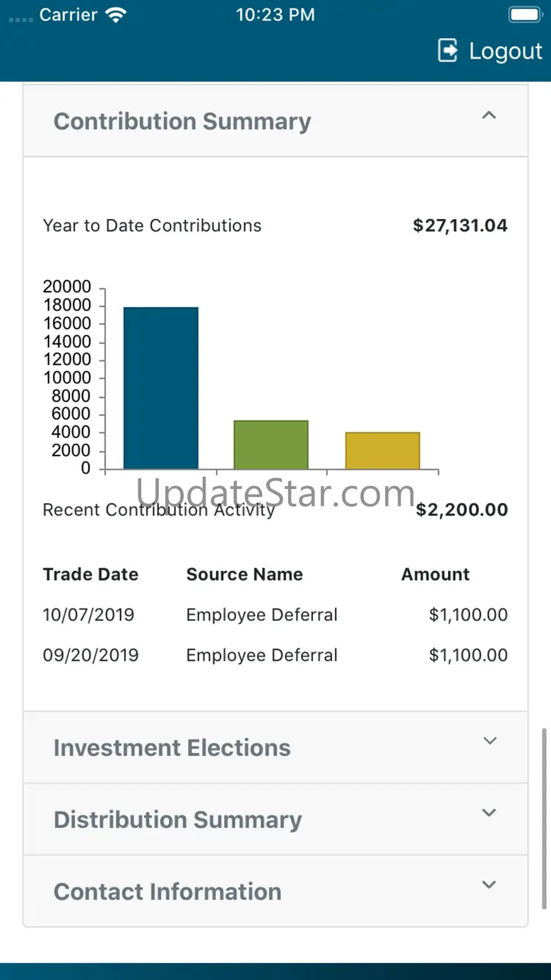Open the Distribution Summary section title
551x980 pixels.
(x=178, y=820)
